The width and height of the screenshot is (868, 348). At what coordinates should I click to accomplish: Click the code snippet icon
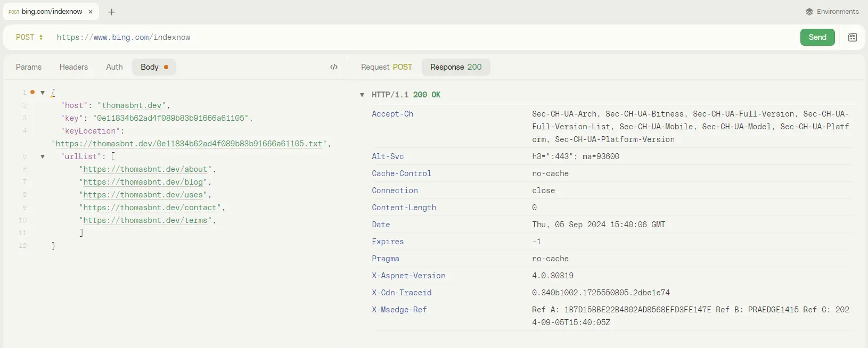(x=334, y=67)
